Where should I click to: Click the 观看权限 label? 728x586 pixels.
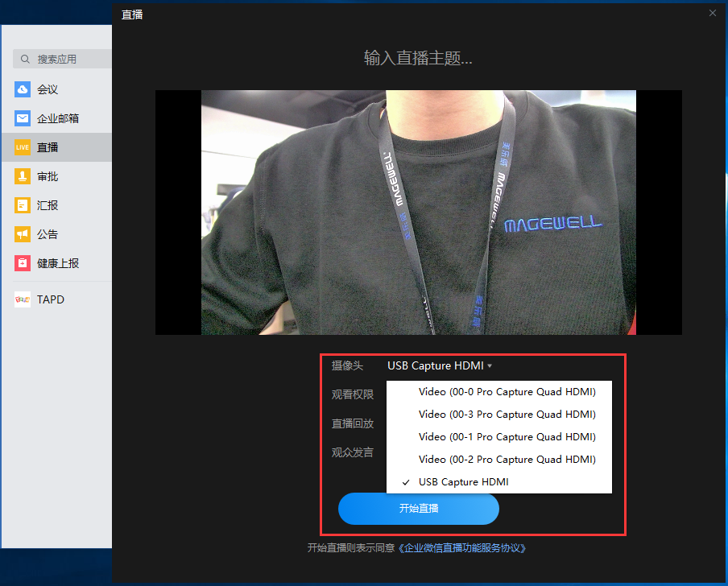(x=353, y=394)
